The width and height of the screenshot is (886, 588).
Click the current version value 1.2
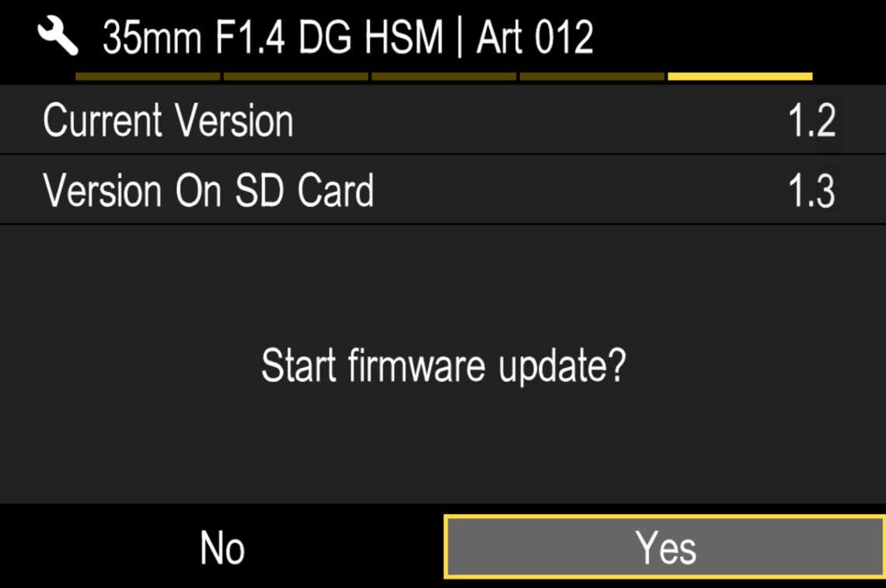click(811, 120)
